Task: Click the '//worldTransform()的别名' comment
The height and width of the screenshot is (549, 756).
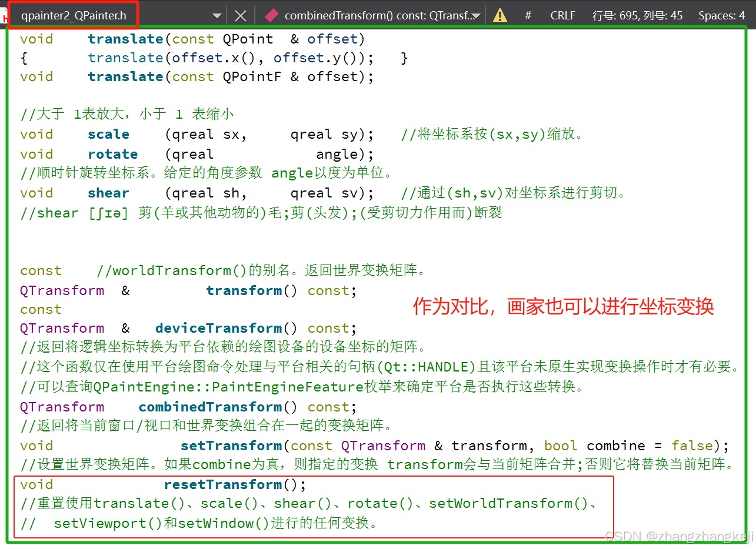Action: tap(261, 270)
